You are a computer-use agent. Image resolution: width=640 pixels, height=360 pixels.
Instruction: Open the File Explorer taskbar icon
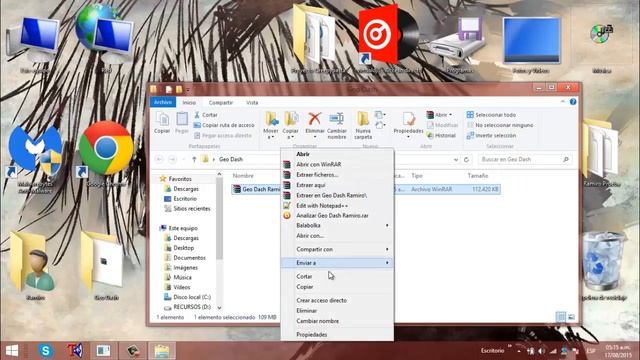coord(162,351)
